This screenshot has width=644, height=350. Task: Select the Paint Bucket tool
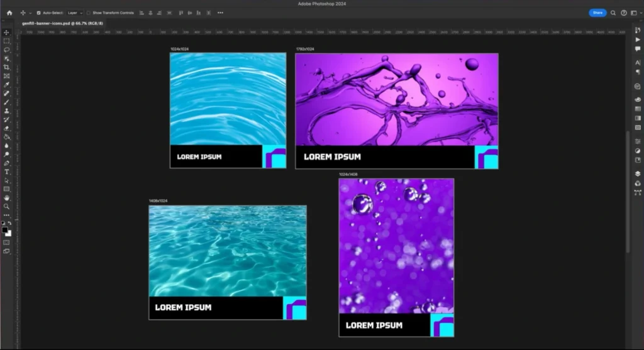[x=6, y=136]
